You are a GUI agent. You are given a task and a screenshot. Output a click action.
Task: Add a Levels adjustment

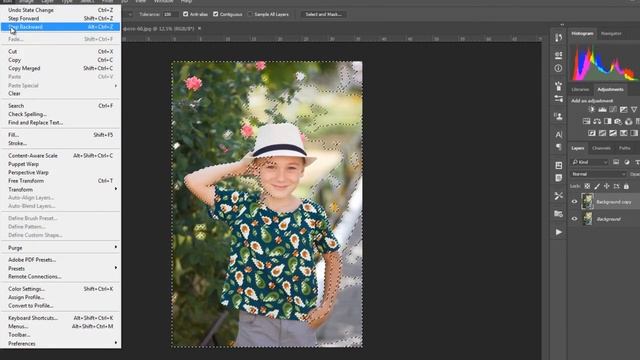pyautogui.click(x=602, y=109)
